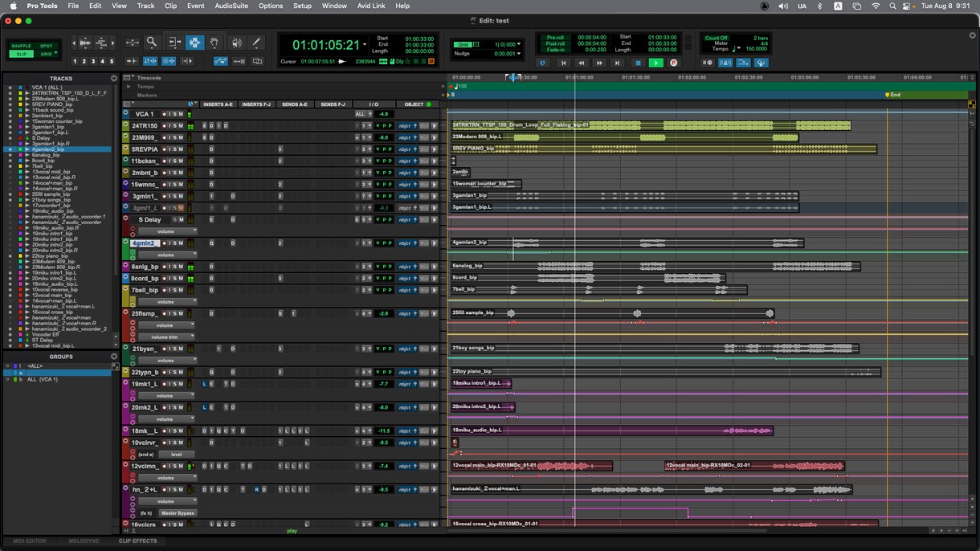980x551 pixels.
Task: Open the main counter format dropdown
Action: tap(365, 45)
